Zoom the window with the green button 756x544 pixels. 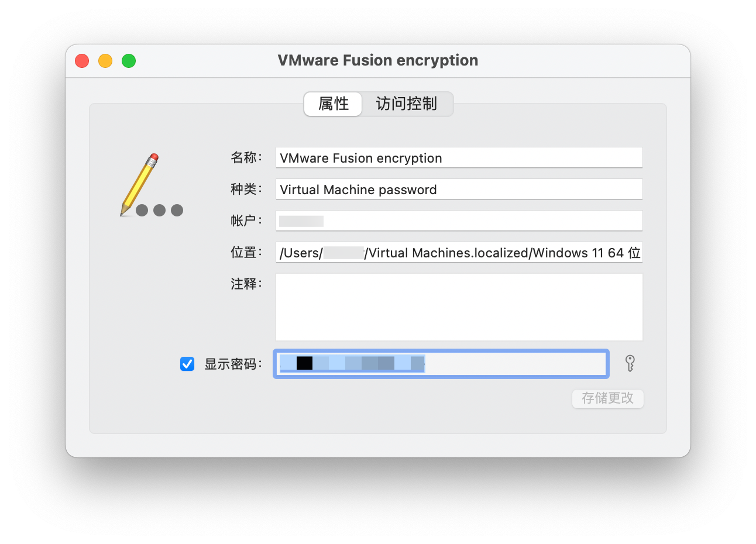[129, 61]
